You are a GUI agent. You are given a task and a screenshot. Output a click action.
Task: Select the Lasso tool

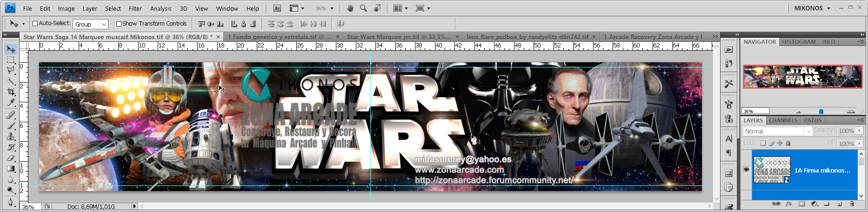pyautogui.click(x=11, y=70)
